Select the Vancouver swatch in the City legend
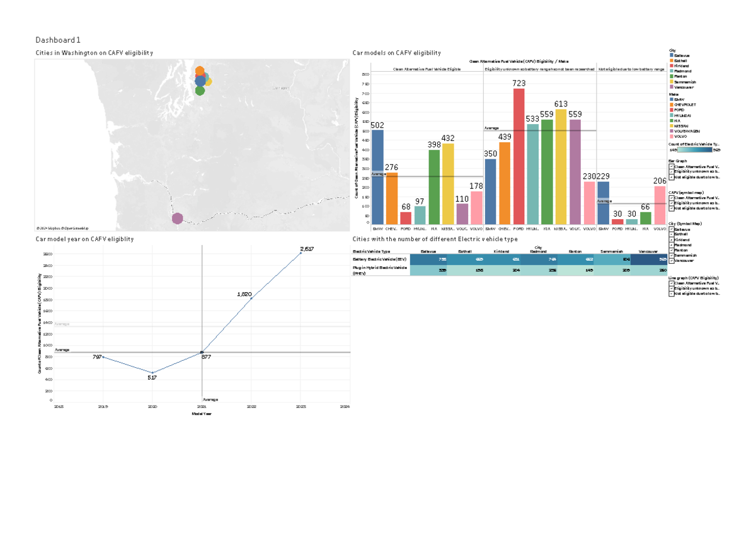 click(672, 87)
